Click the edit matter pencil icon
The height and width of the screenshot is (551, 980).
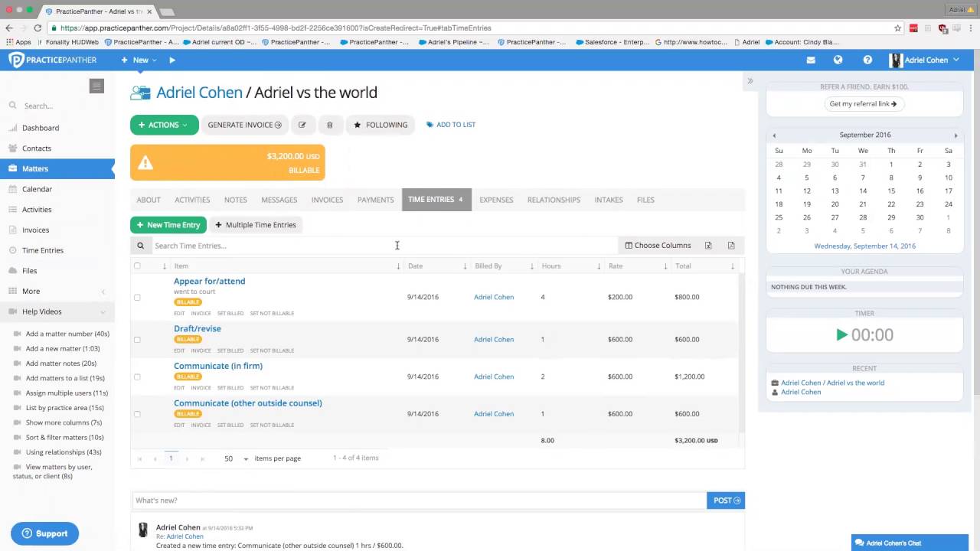point(302,125)
